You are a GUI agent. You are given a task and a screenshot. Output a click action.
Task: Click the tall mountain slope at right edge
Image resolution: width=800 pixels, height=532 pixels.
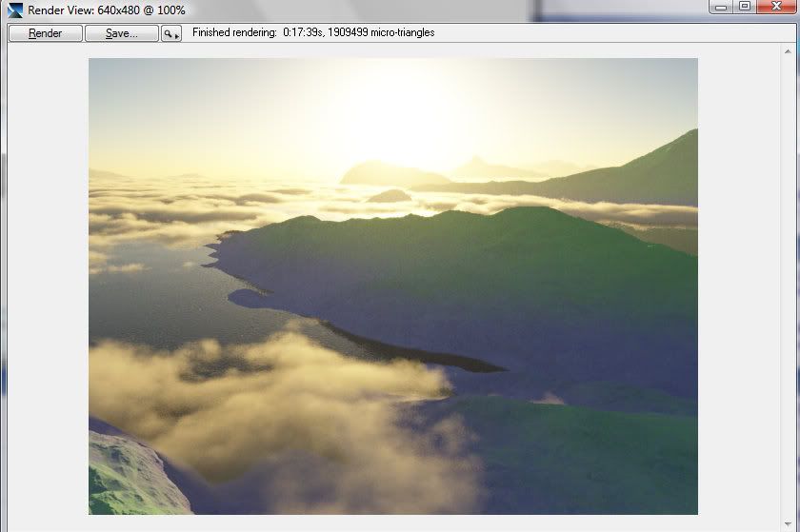657,171
